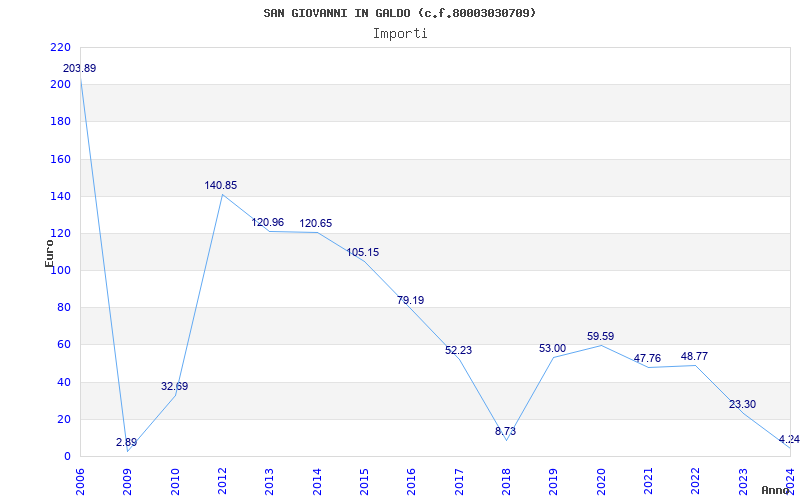
Task: Click the x-axis year 2021
Action: (648, 481)
